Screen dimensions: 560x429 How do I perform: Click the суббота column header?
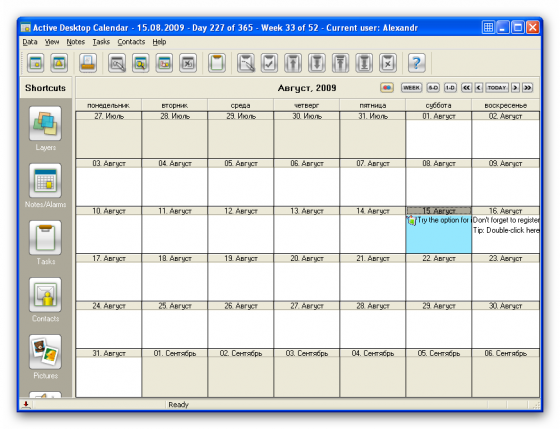point(439,105)
